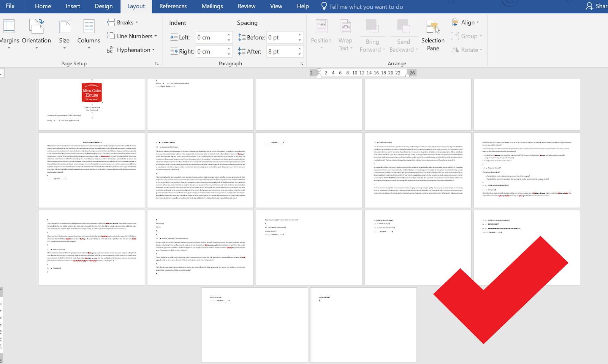Click Send Backward

pyautogui.click(x=404, y=34)
